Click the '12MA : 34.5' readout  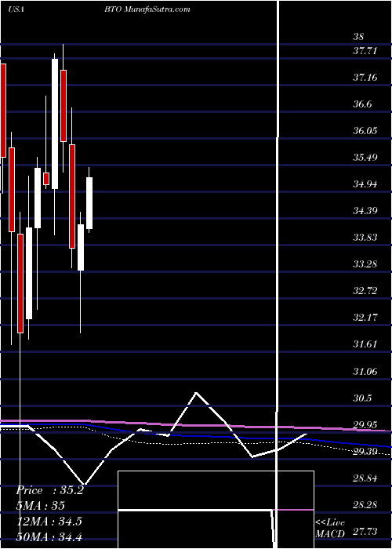(x=49, y=522)
